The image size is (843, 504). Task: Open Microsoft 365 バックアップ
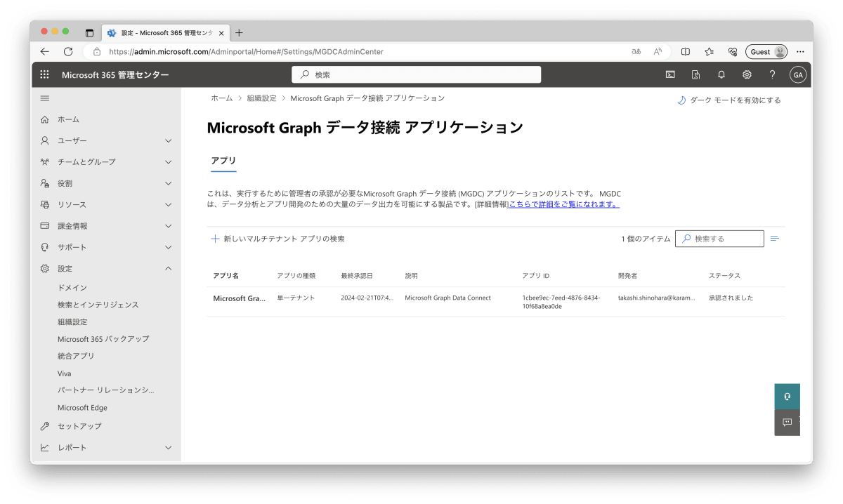(x=103, y=339)
